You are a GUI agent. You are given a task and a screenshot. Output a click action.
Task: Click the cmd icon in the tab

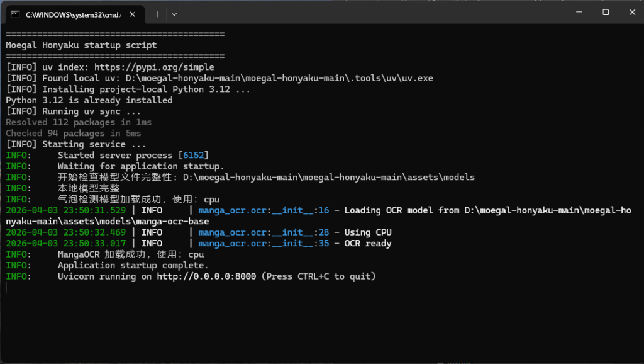click(14, 13)
